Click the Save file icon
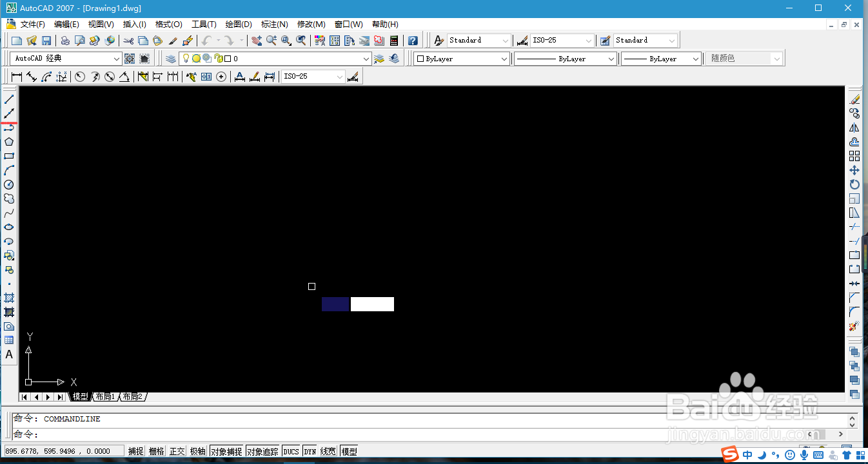 click(x=46, y=41)
